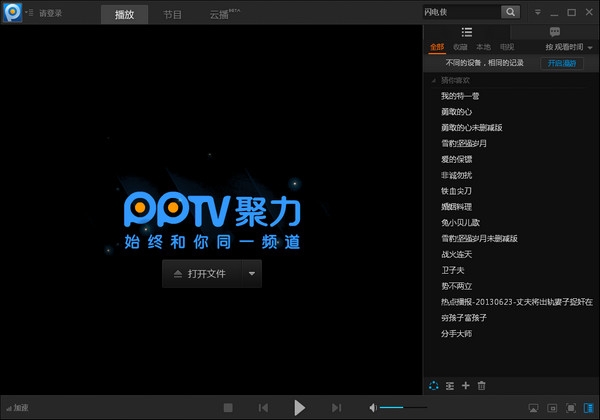Image resolution: width=600 pixels, height=420 pixels.
Task: Click the plus add icon in playlist
Action: click(x=465, y=385)
